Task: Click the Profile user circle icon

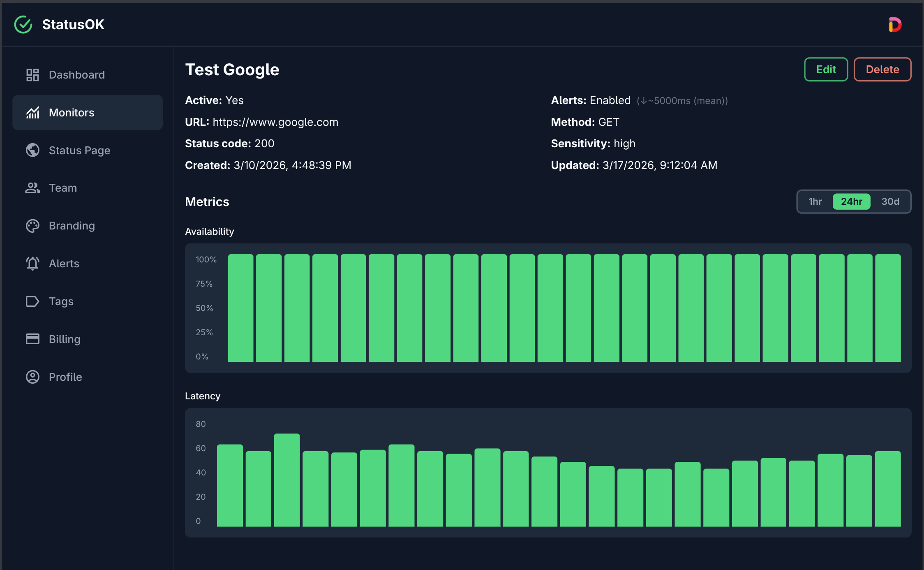Action: pyautogui.click(x=32, y=377)
